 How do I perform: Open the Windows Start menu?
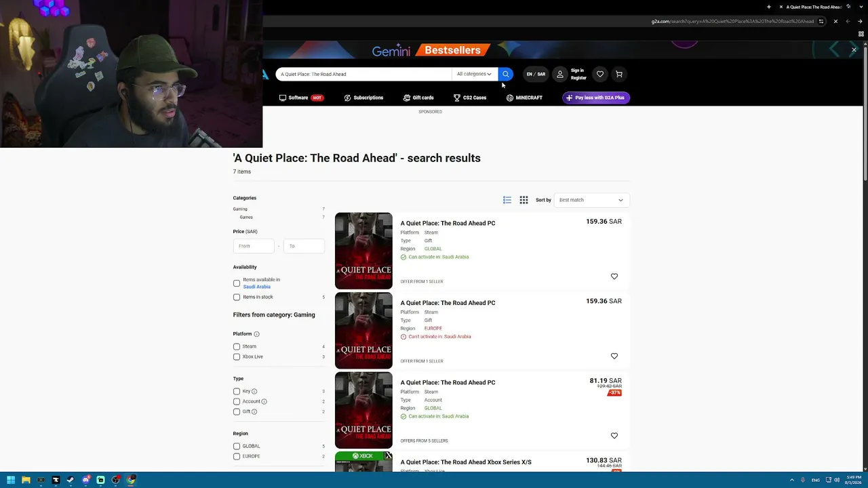tap(11, 481)
